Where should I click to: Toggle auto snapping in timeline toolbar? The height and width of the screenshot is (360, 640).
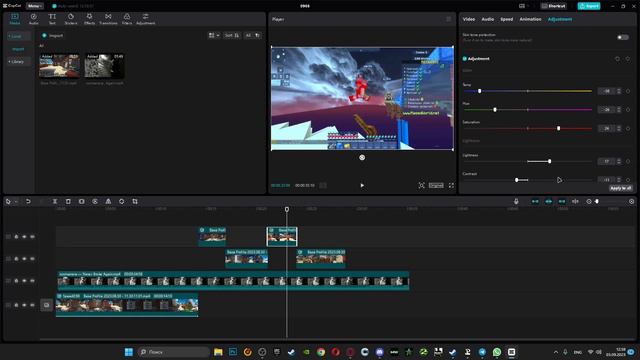[549, 201]
